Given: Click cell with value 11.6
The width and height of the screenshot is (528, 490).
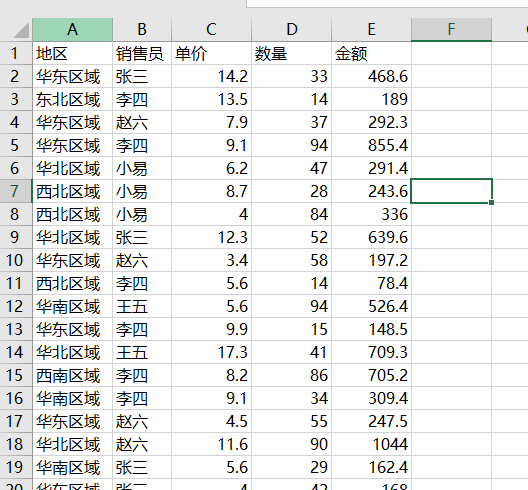Looking at the screenshot, I should [x=211, y=444].
